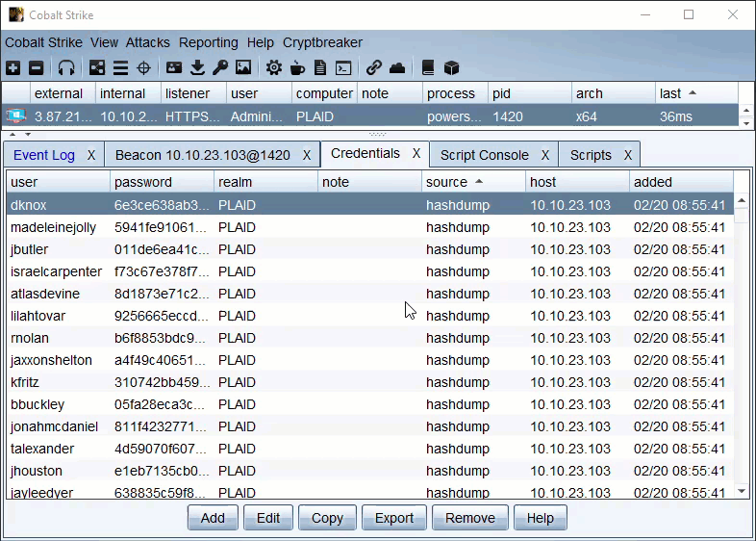Viewport: 756px width, 541px height.
Task: Switch to Target Table crosshair icon
Action: (x=143, y=68)
